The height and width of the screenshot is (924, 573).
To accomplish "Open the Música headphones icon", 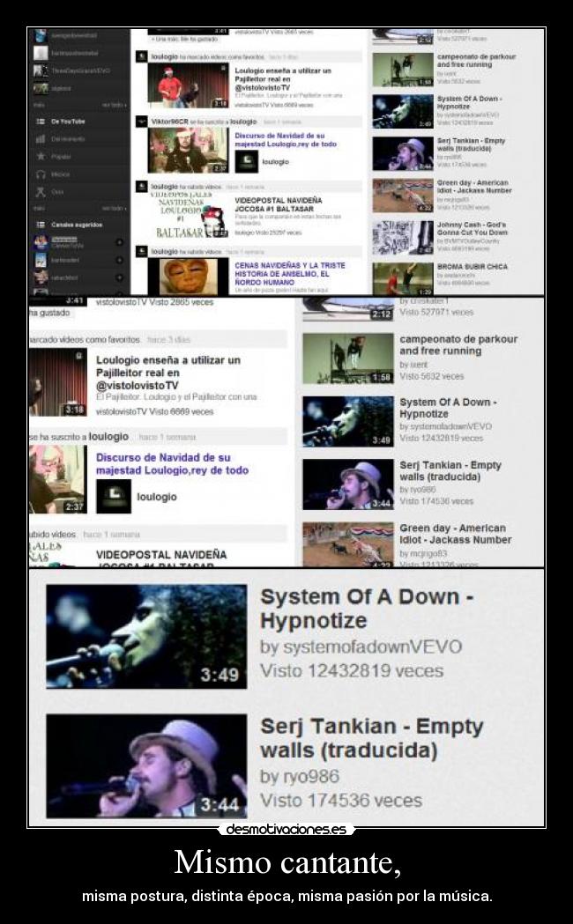I will (41, 174).
